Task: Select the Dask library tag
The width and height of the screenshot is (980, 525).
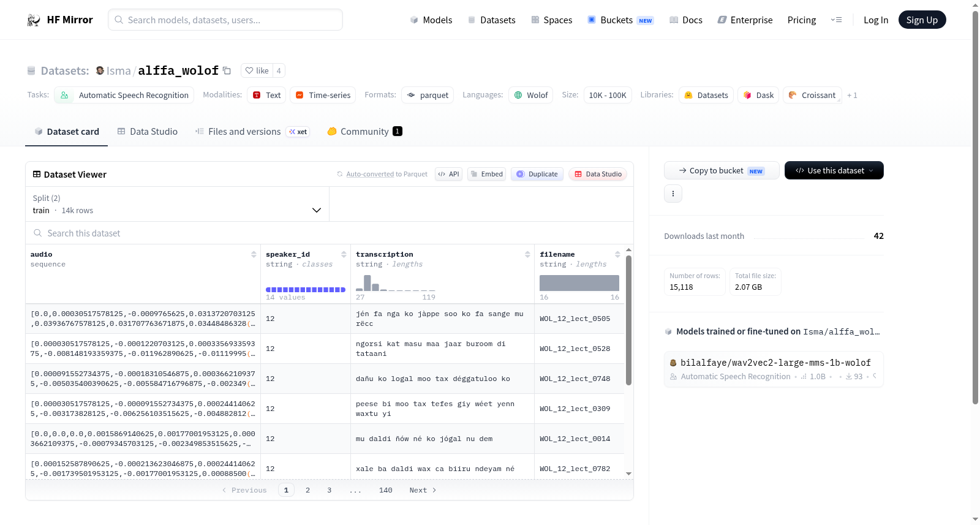Action: point(758,95)
